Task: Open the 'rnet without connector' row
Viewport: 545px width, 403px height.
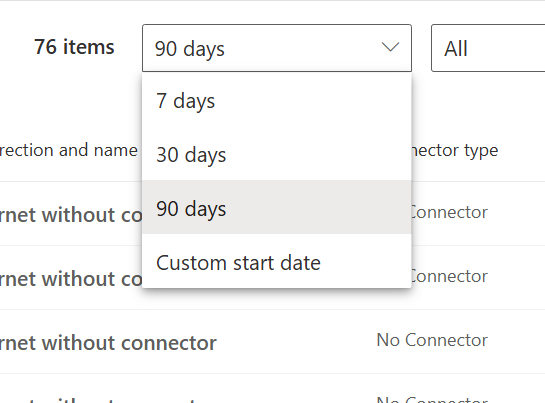Action: (x=108, y=342)
